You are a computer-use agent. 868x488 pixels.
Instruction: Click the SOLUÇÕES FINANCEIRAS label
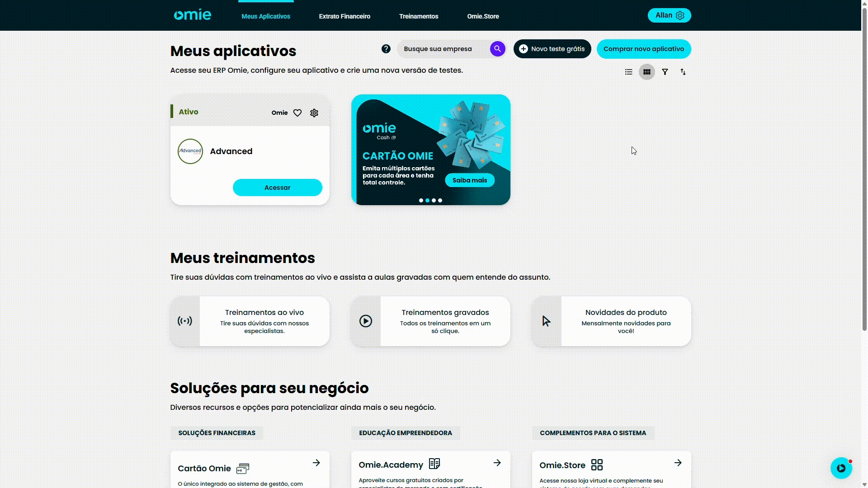coord(217,433)
